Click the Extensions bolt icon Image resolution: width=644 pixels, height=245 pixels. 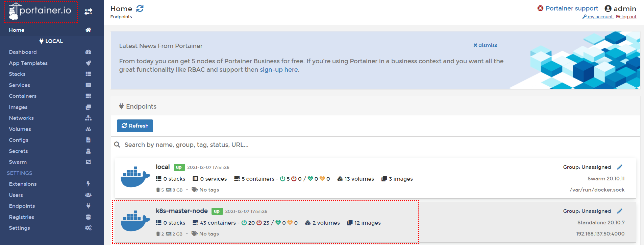click(88, 184)
